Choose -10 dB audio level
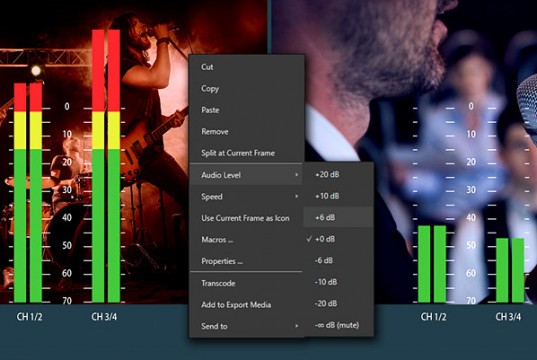Image resolution: width=537 pixels, height=360 pixels. 338,282
